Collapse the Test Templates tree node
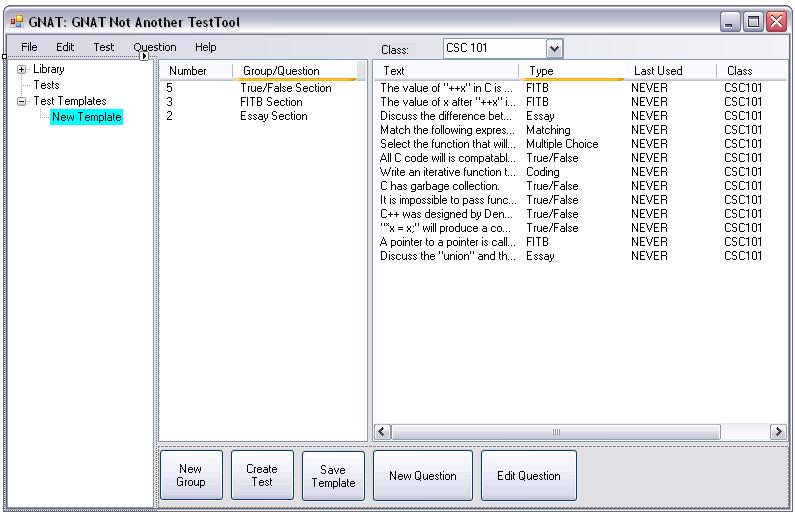The width and height of the screenshot is (795, 515). (22, 102)
